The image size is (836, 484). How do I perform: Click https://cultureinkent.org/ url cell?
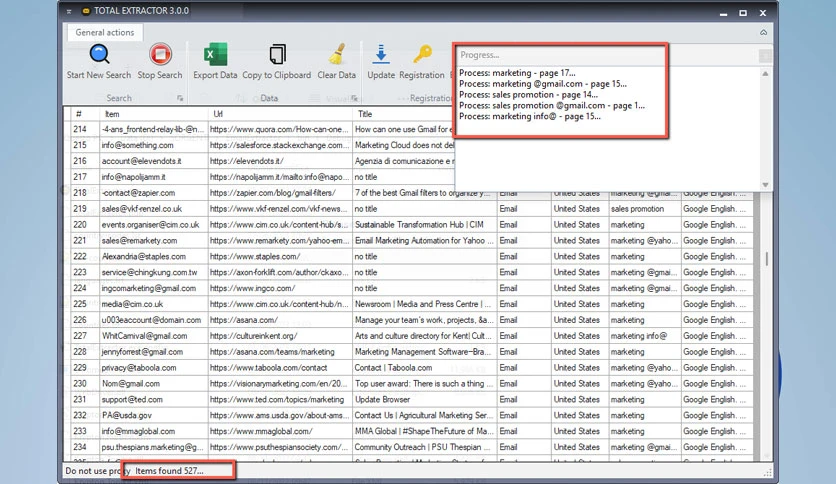click(x=280, y=336)
